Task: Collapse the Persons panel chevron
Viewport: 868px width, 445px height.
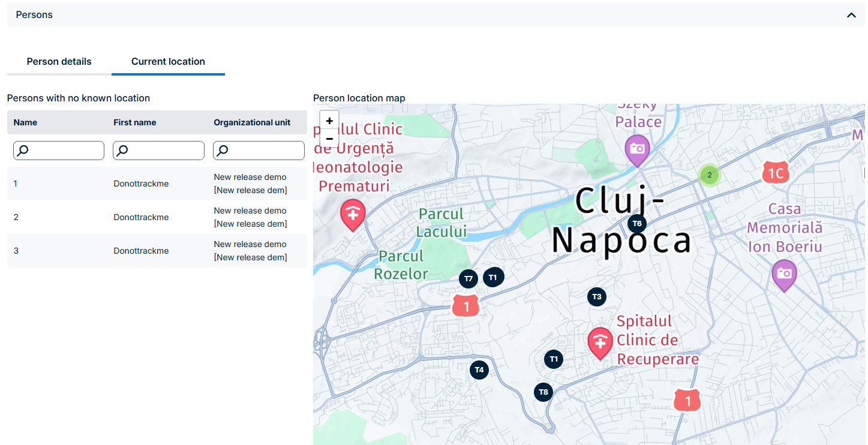Action: click(851, 15)
